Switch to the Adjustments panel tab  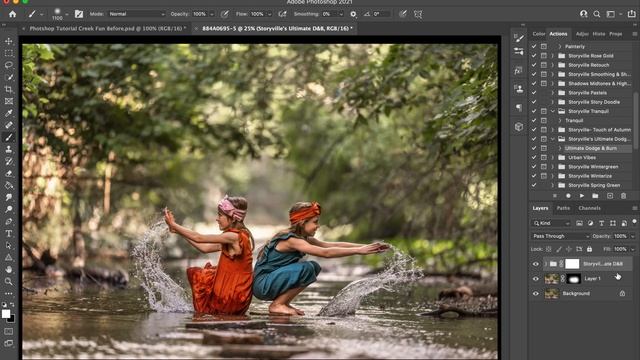(x=582, y=34)
